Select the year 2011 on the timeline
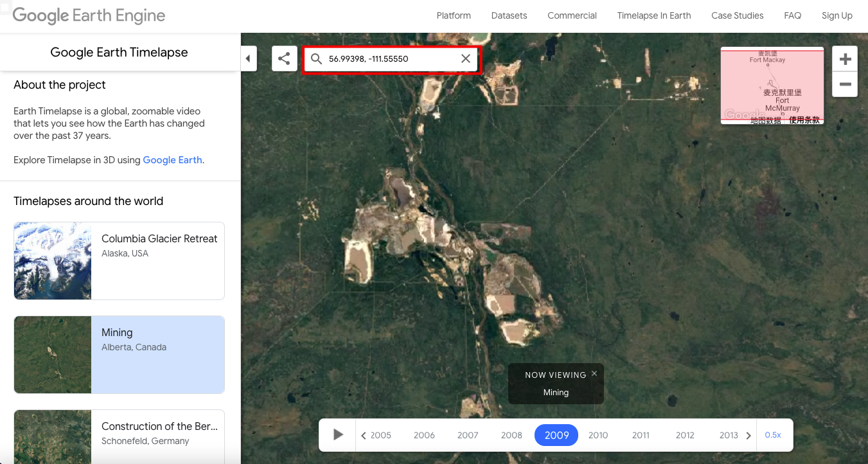Viewport: 868px width, 464px height. (x=640, y=435)
